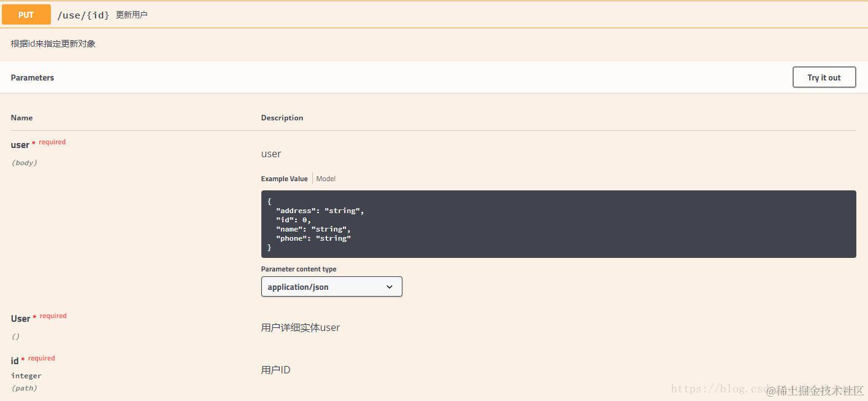This screenshot has width=868, height=401.
Task: Switch to the Model tab
Action: point(326,179)
